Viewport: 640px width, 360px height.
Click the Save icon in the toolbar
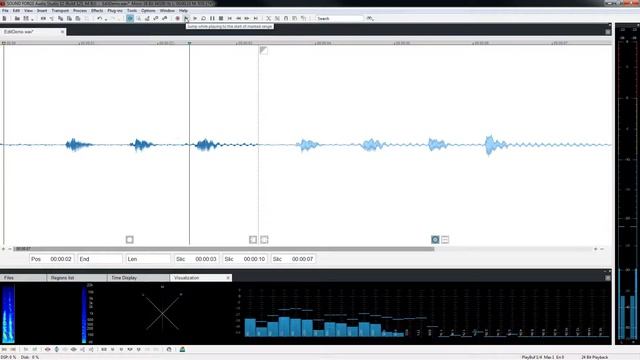(26, 18)
